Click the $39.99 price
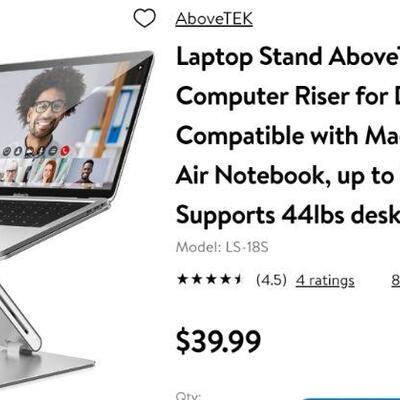Screen dimensions: 400x400 [218, 341]
